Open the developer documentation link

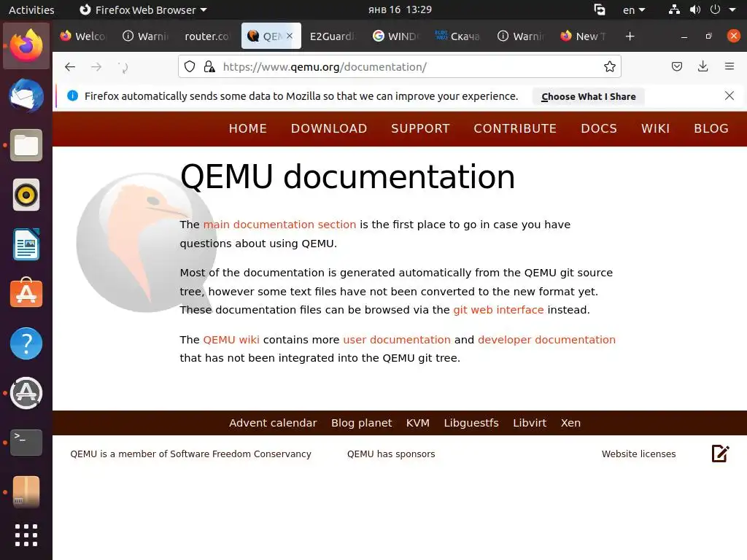point(546,340)
